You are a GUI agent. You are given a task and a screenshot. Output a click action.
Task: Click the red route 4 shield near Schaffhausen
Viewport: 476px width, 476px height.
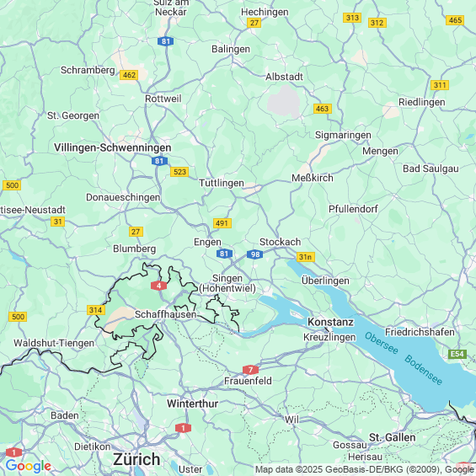coord(158,286)
